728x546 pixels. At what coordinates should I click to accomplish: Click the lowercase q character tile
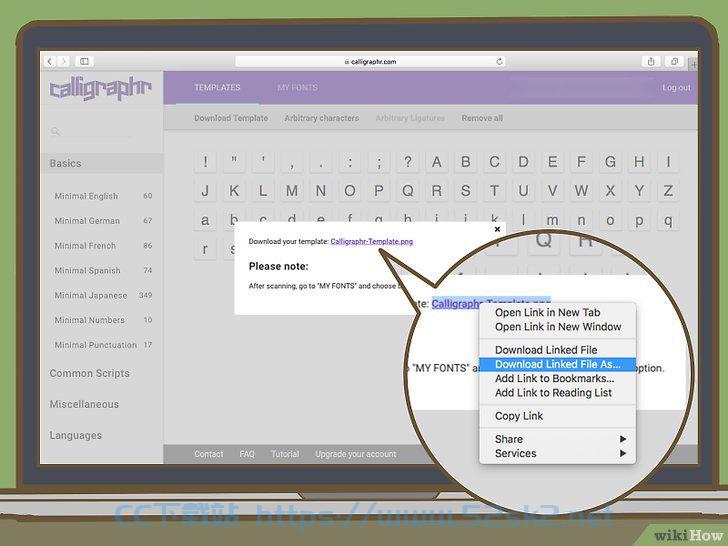668,220
